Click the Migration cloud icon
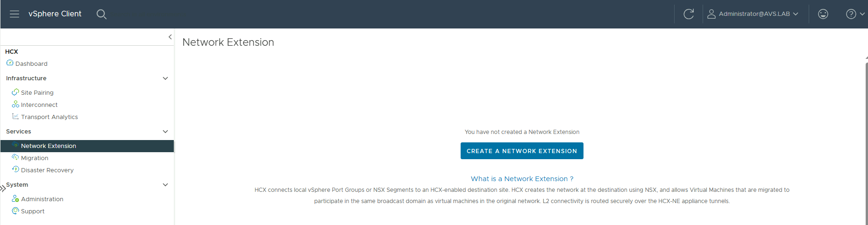 15,157
